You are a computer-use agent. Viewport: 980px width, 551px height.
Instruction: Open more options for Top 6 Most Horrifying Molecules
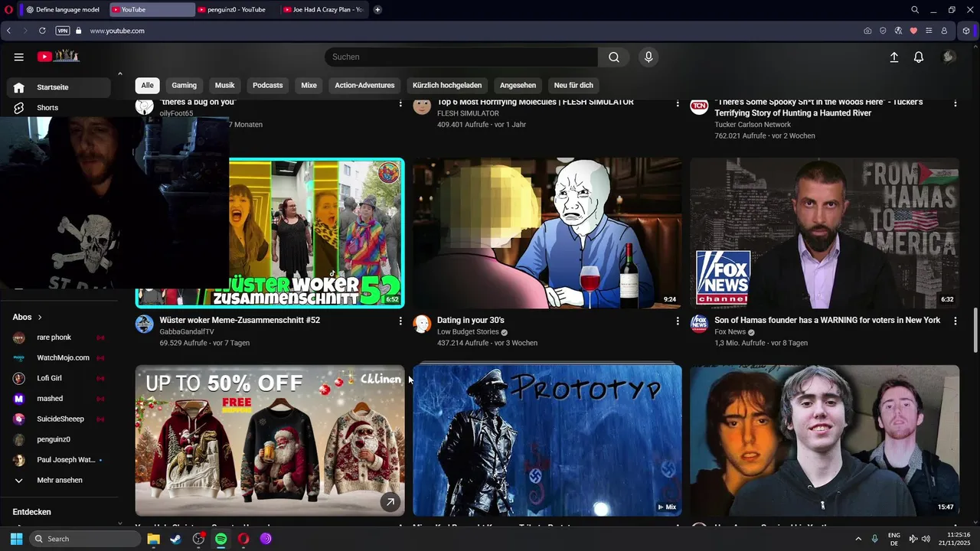(678, 103)
